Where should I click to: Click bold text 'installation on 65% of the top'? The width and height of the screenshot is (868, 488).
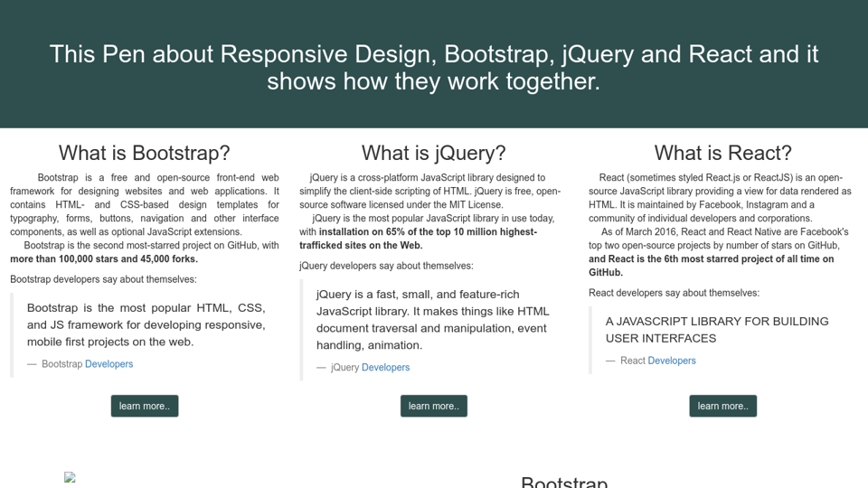click(x=428, y=231)
